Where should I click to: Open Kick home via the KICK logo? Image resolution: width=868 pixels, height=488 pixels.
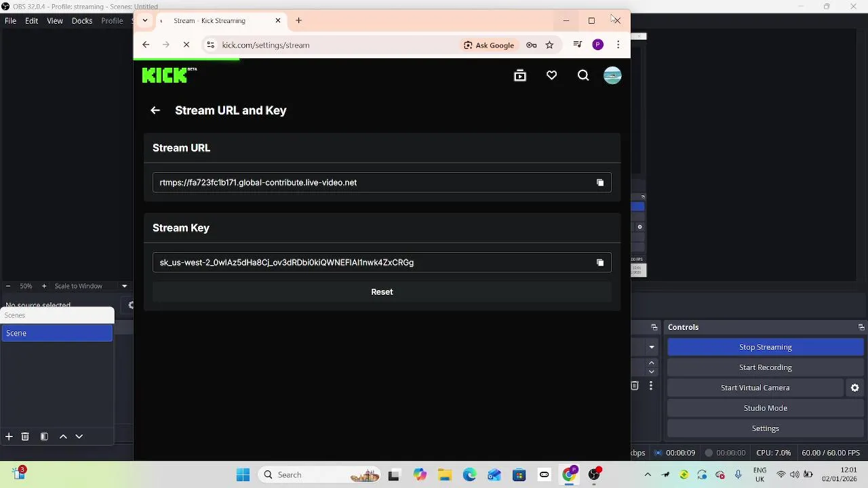pos(169,75)
